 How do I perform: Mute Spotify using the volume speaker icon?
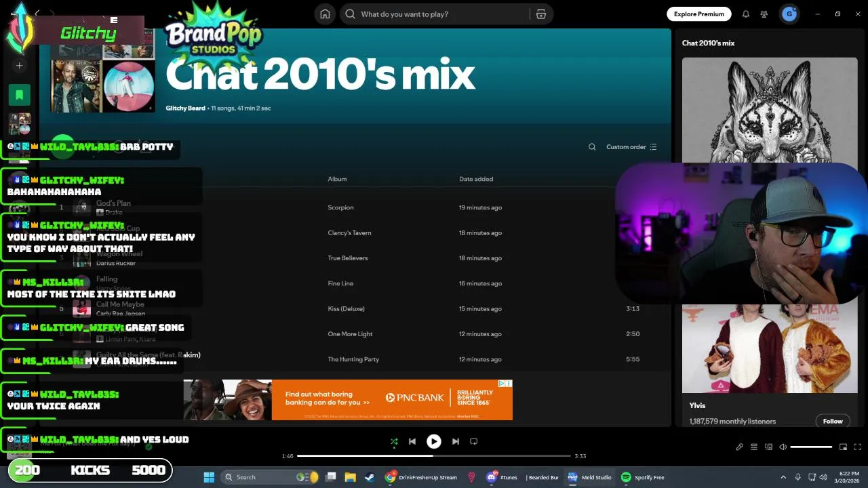[783, 447]
